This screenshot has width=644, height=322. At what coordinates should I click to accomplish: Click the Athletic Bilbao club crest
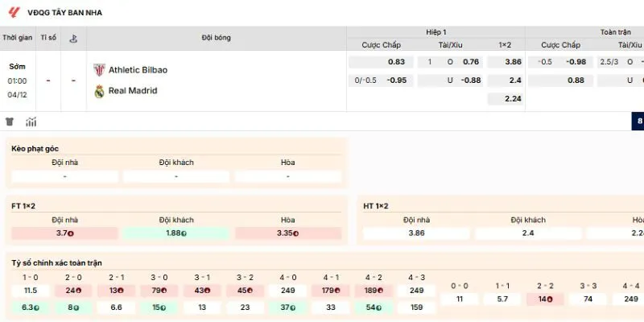[99, 70]
